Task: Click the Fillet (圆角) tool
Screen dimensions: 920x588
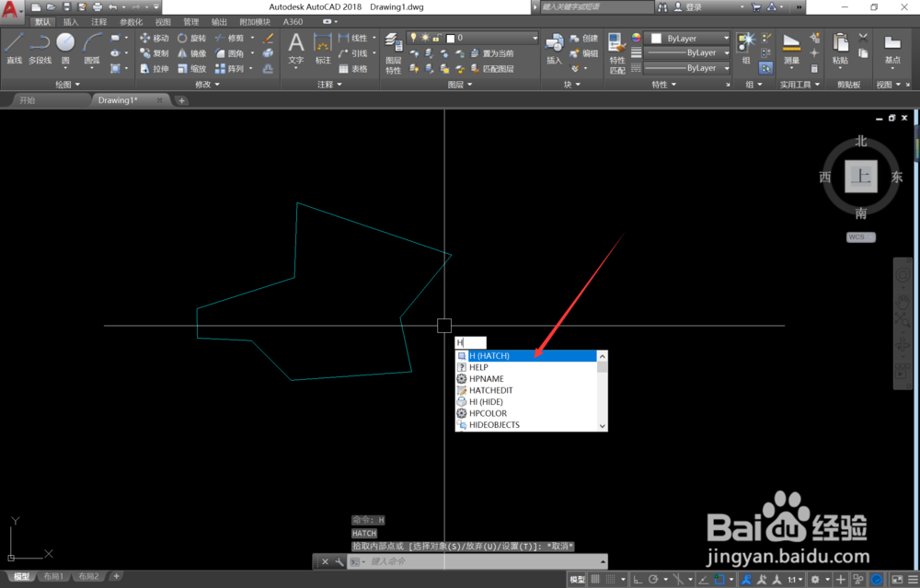Action: point(229,53)
